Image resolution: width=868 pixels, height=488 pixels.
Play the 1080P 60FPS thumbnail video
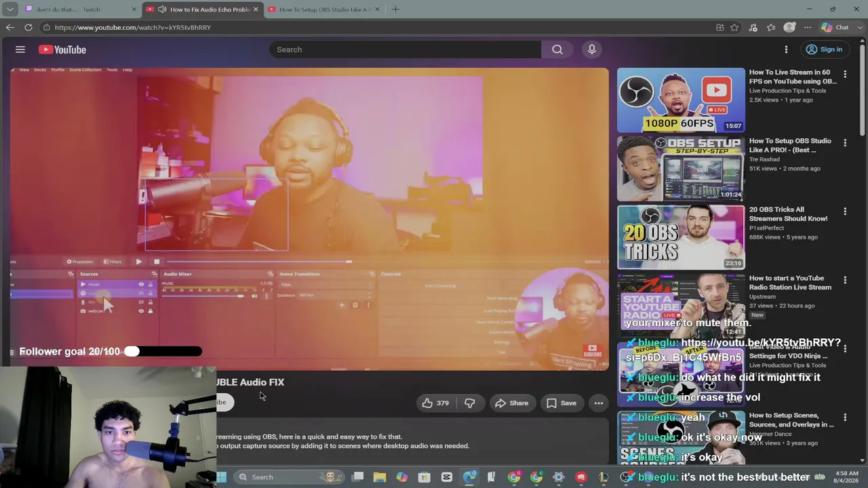click(x=681, y=100)
